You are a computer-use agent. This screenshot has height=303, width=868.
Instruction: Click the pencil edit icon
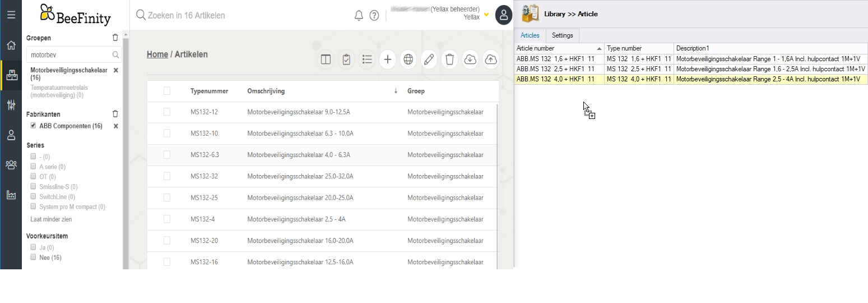coord(429,59)
